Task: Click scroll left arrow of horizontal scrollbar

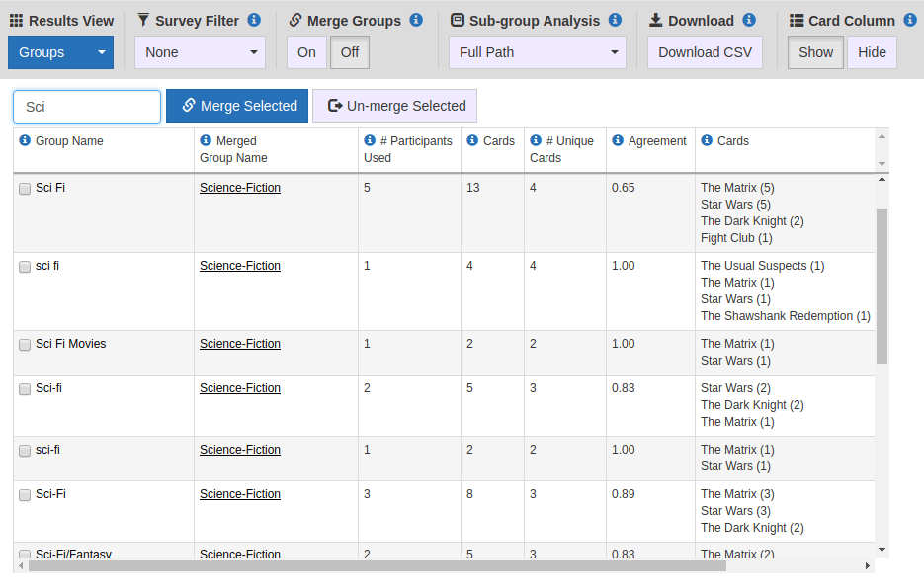Action: click(x=21, y=566)
